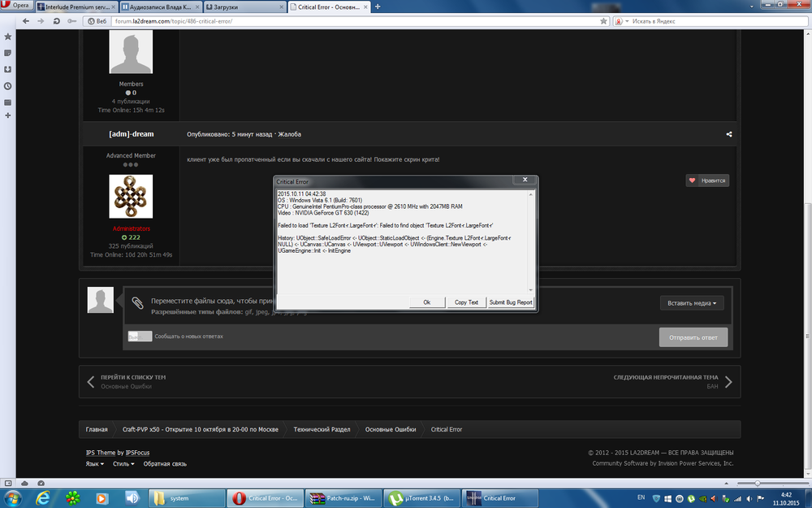Image resolution: width=812 pixels, height=508 pixels.
Task: Click the Submit Bug Report button
Action: tap(511, 302)
